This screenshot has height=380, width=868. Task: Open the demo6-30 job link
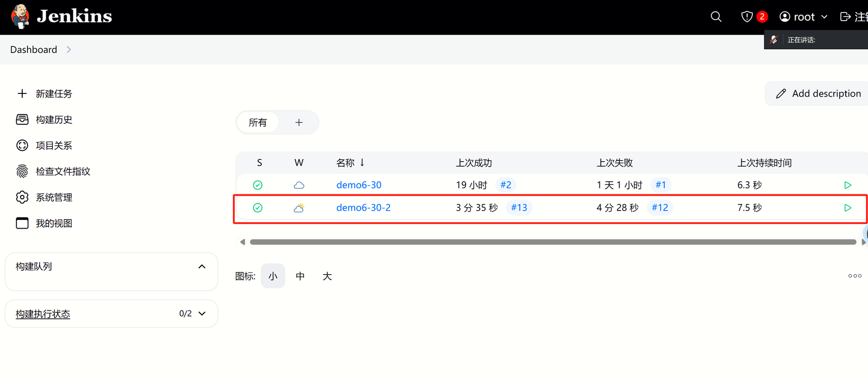[359, 185]
